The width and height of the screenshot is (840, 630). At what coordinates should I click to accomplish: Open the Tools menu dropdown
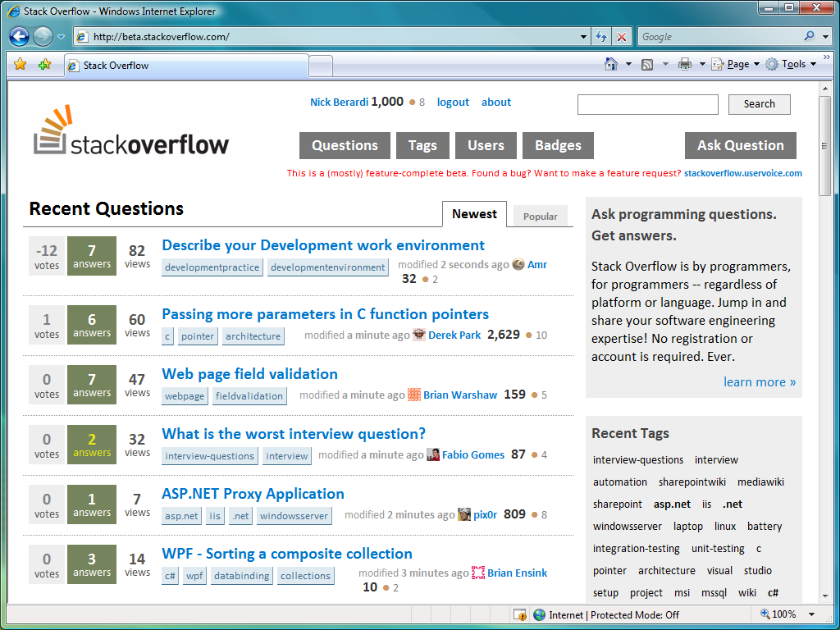pyautogui.click(x=794, y=63)
